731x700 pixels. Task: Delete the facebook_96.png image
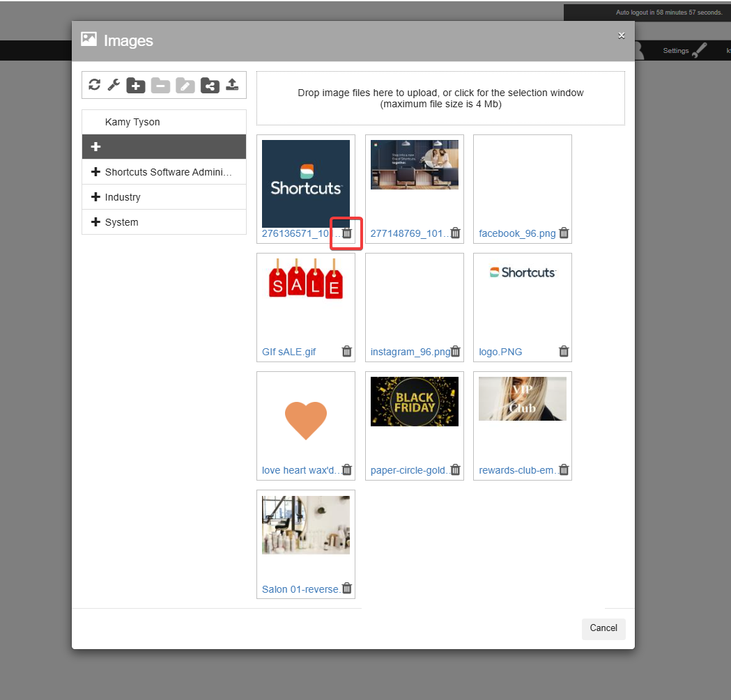564,233
